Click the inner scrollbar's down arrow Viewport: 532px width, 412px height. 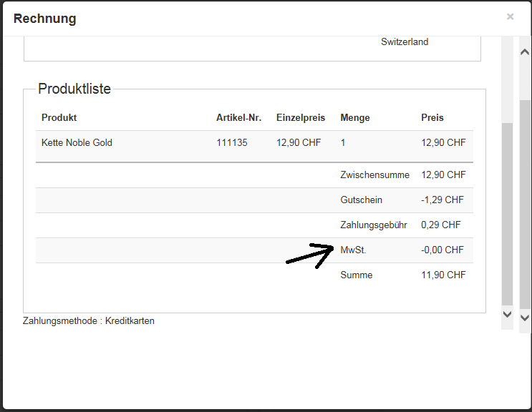[507, 314]
